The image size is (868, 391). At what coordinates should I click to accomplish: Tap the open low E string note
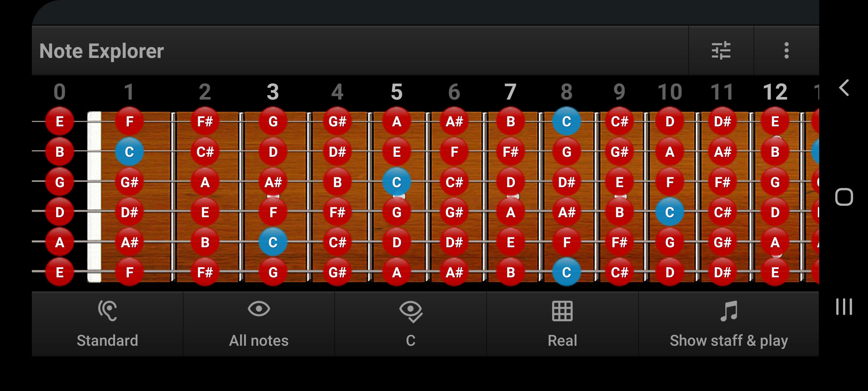click(60, 272)
